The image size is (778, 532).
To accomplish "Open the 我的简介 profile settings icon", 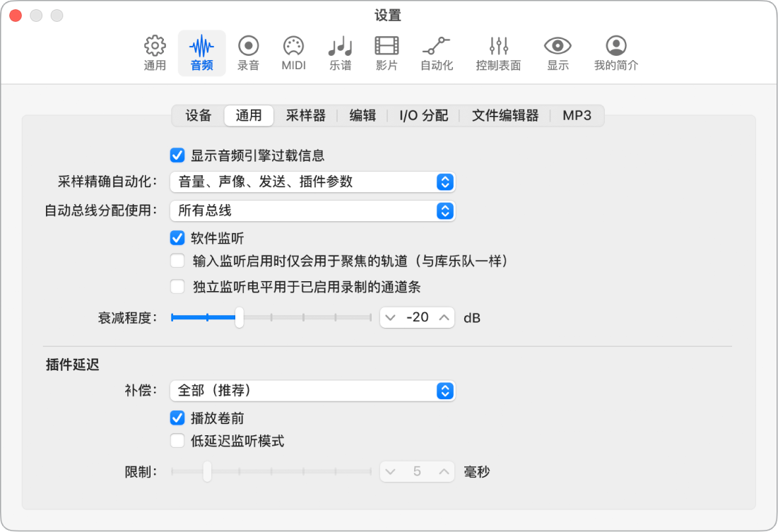I will tap(614, 49).
